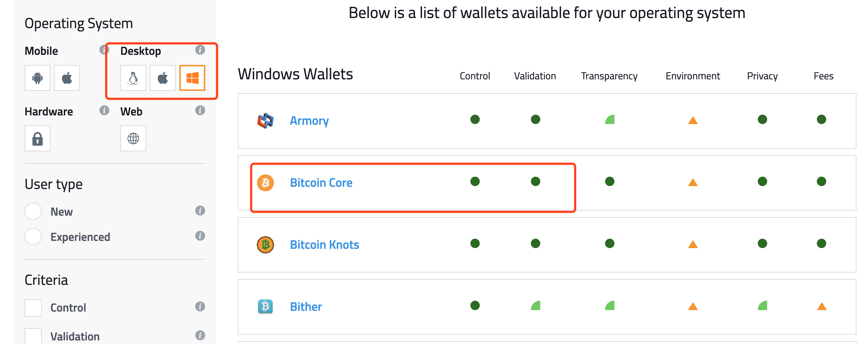The height and width of the screenshot is (344, 868).
Task: Select the Web wallet globe icon
Action: tap(133, 138)
